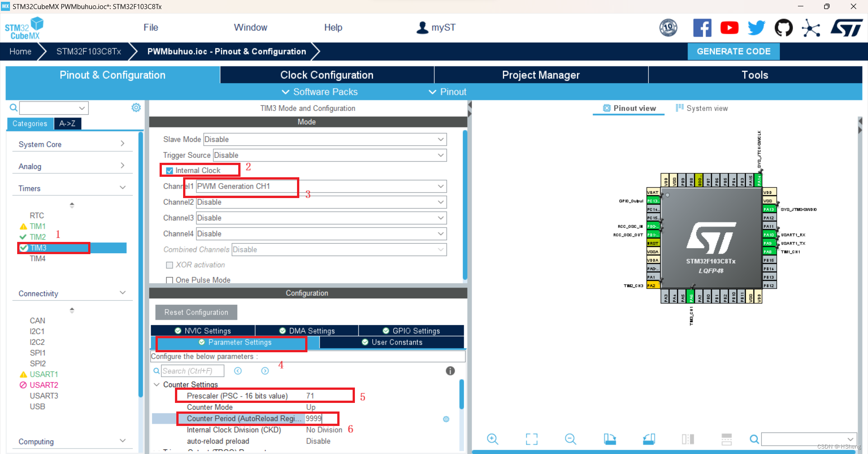Image resolution: width=868 pixels, height=454 pixels.
Task: Enable the XOR activation checkbox
Action: [x=170, y=265]
